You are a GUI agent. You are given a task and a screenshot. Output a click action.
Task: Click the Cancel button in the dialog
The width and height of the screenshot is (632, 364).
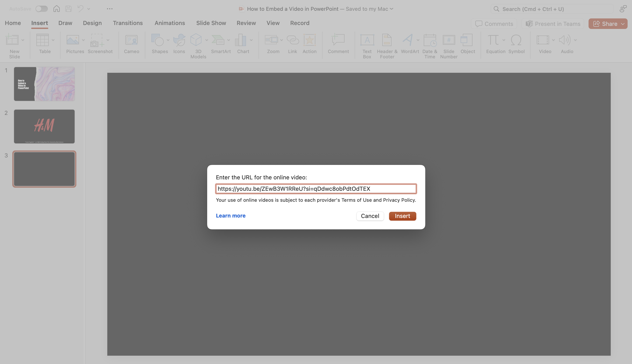[x=370, y=216]
